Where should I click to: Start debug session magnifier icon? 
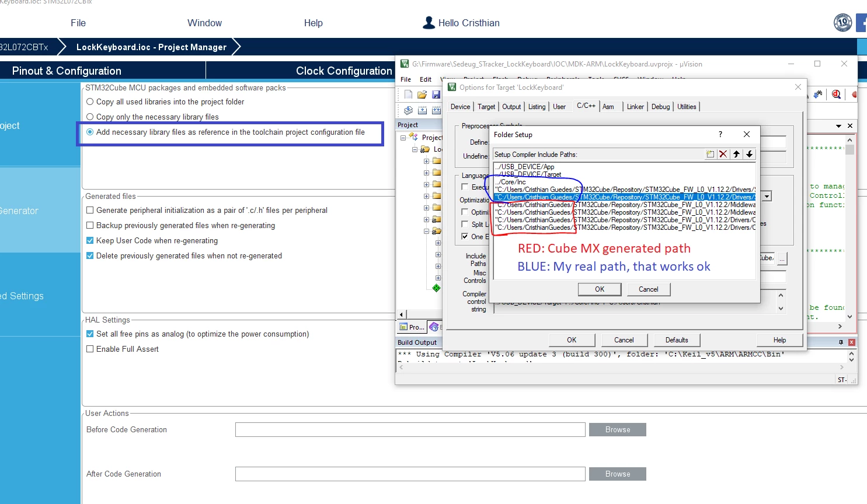(x=836, y=94)
